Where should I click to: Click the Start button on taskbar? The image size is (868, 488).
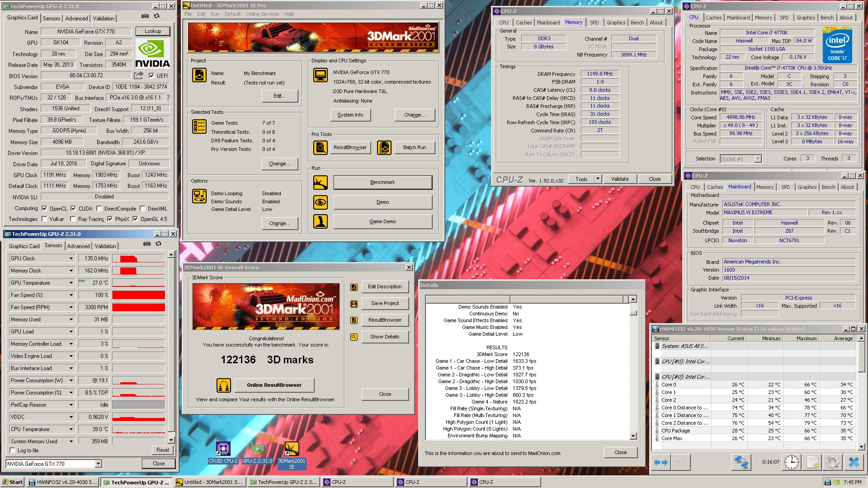(12, 482)
